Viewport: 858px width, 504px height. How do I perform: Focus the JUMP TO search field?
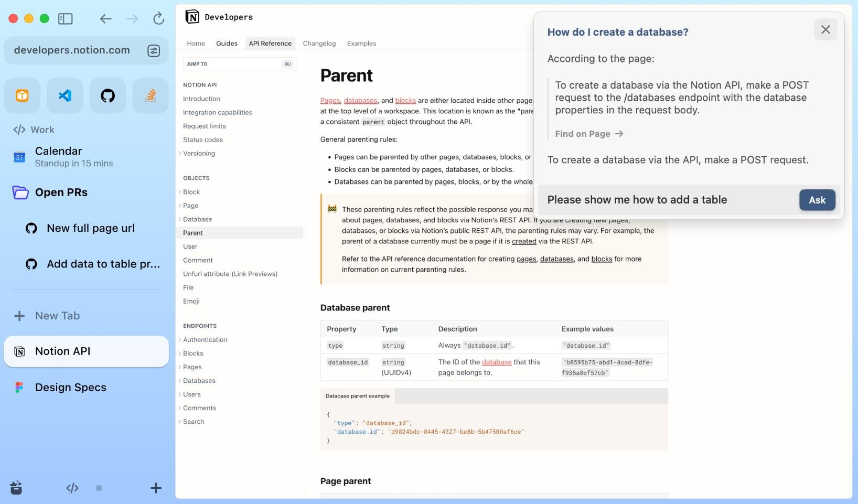click(x=240, y=64)
